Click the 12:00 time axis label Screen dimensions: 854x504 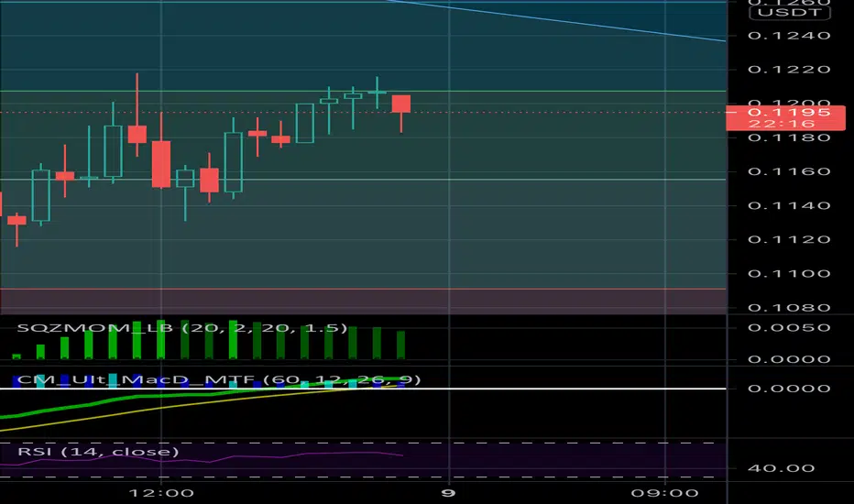tap(160, 494)
